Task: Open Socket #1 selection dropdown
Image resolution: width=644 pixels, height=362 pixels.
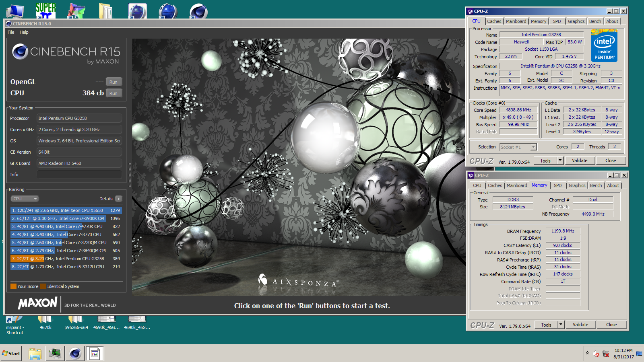Action: (518, 147)
